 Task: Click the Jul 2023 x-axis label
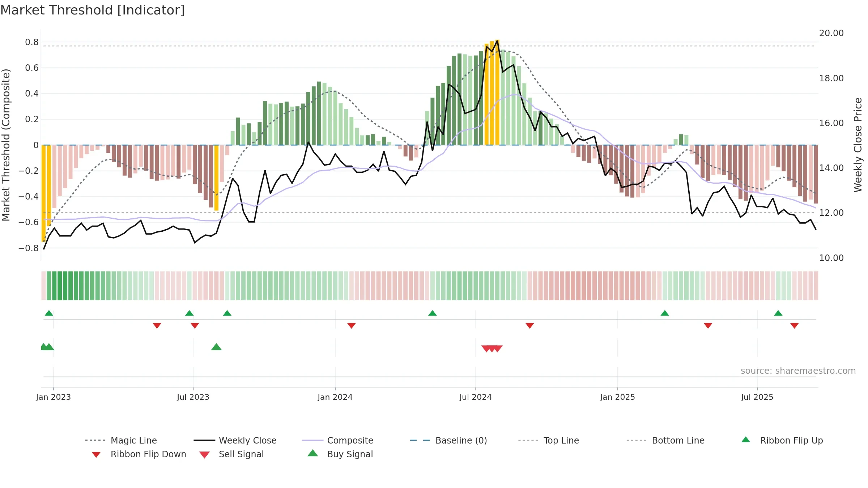point(193,397)
